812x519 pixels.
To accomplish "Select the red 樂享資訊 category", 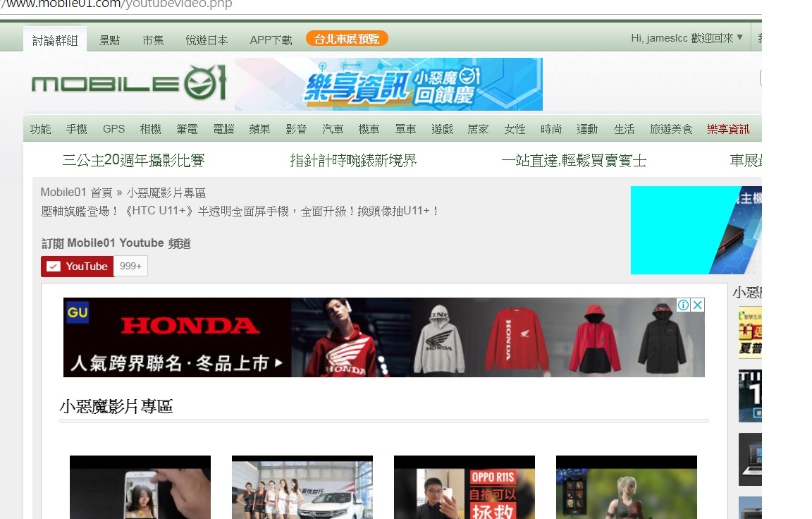I will point(728,129).
